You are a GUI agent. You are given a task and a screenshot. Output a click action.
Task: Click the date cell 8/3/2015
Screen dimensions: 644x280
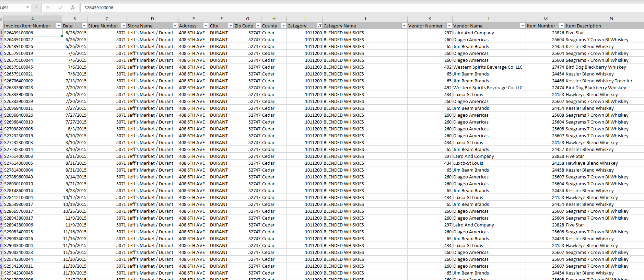(x=75, y=129)
